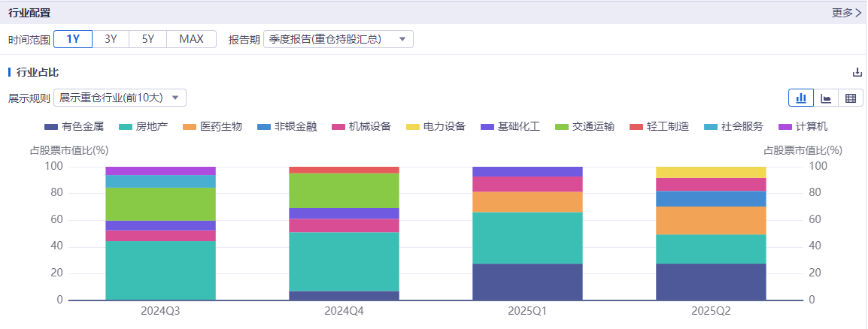This screenshot has height=329, width=868.
Task: Toggle 非银金融 legend series
Action: 287,127
